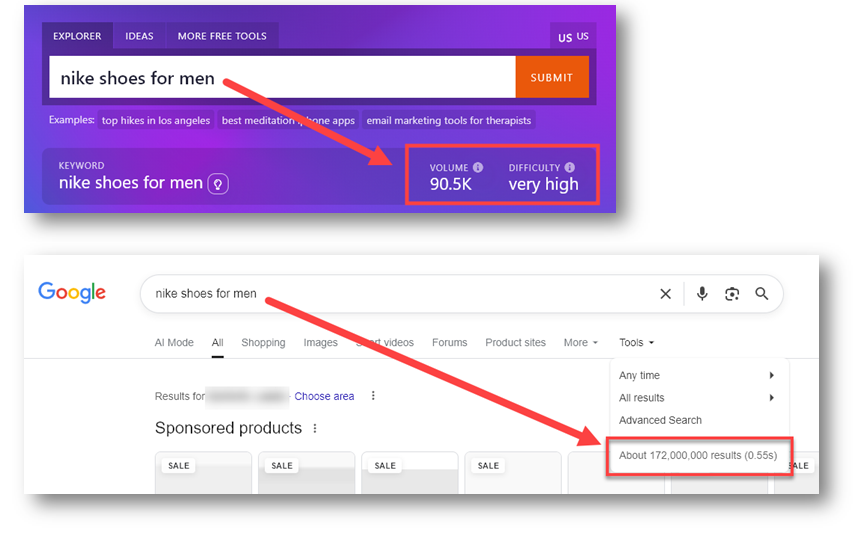Open the fourth SALE product card
This screenshot has height=534, width=867.
point(513,473)
